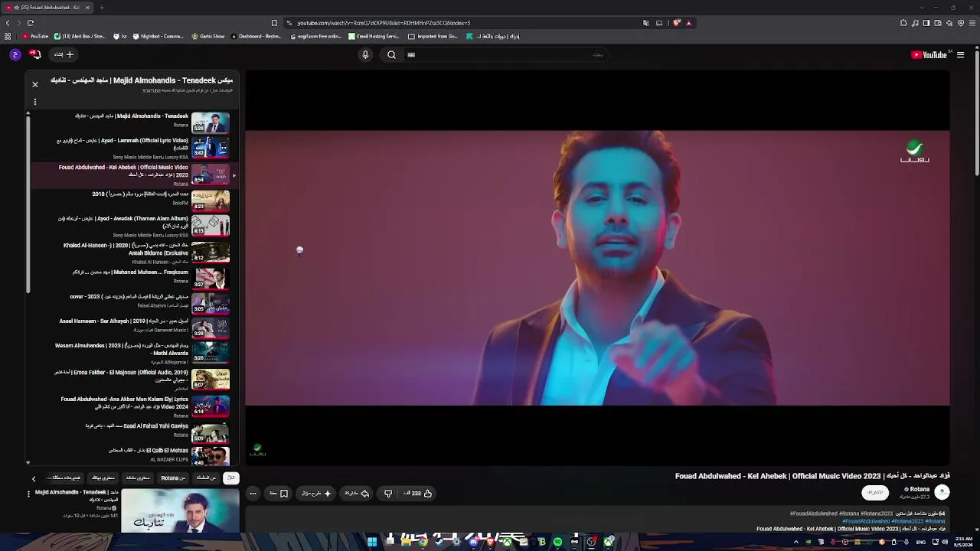980x551 pixels.
Task: Open Spotify from the taskbar
Action: coord(557,542)
